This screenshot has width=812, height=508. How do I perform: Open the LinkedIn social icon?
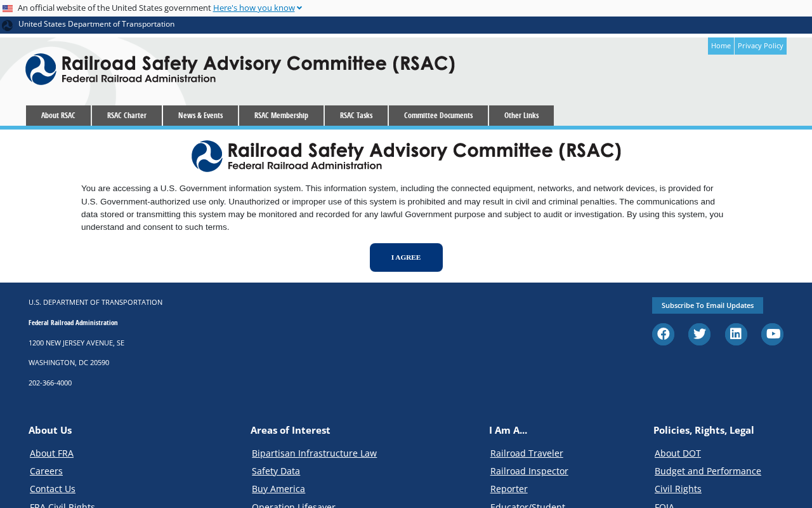point(736,334)
